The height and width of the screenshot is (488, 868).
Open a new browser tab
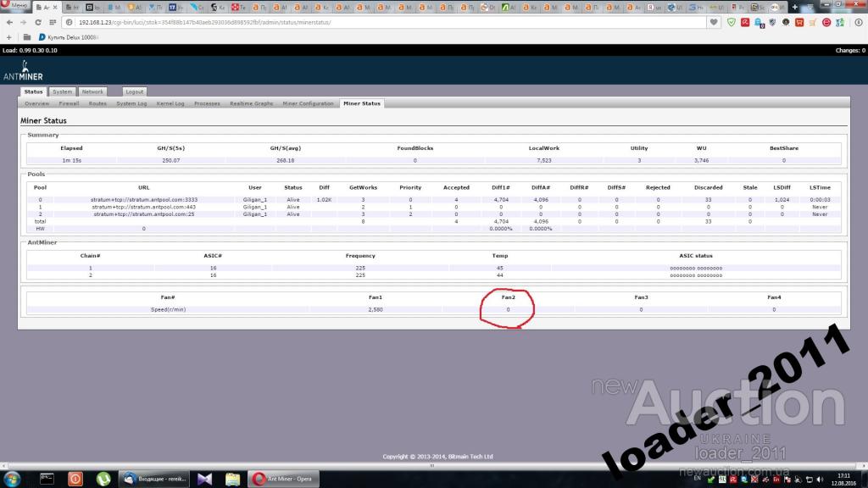[x=795, y=7]
